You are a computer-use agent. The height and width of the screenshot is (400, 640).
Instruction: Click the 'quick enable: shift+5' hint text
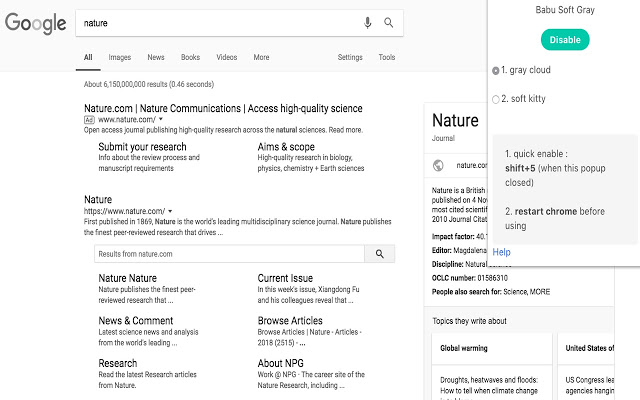pyautogui.click(x=555, y=168)
